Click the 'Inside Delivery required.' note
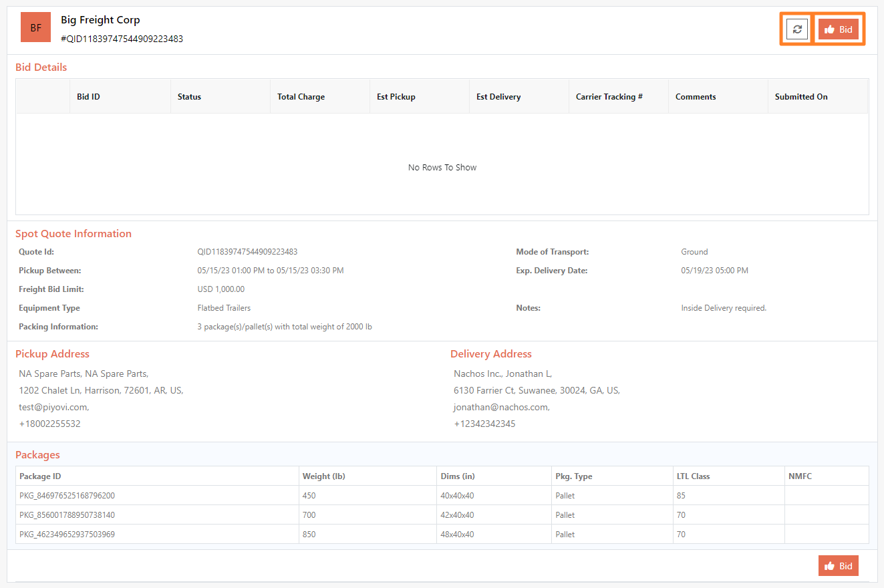The height and width of the screenshot is (588, 884). tap(724, 308)
